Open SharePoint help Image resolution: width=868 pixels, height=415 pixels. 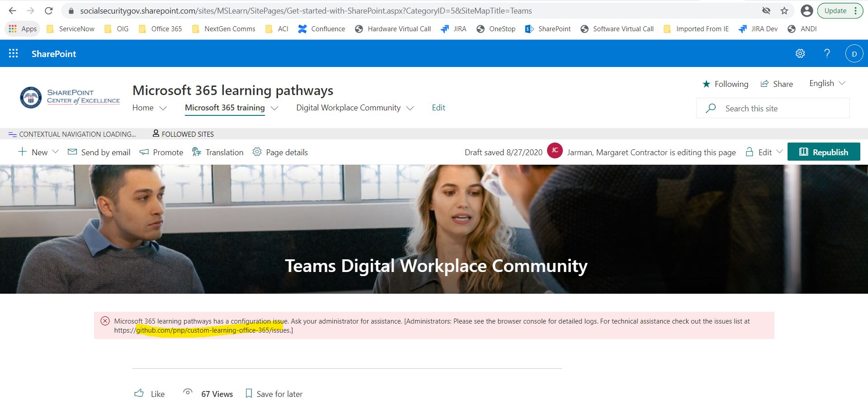[827, 53]
